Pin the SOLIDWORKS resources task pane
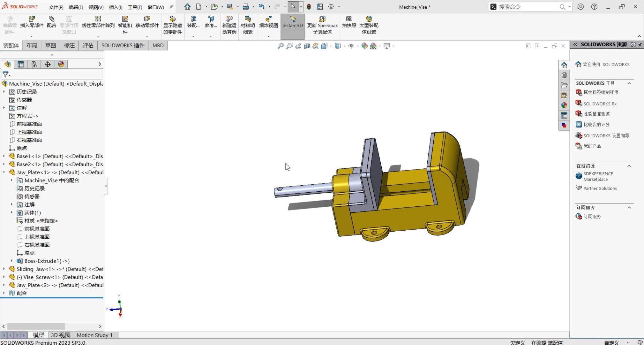The height and width of the screenshot is (345, 644). [640, 45]
